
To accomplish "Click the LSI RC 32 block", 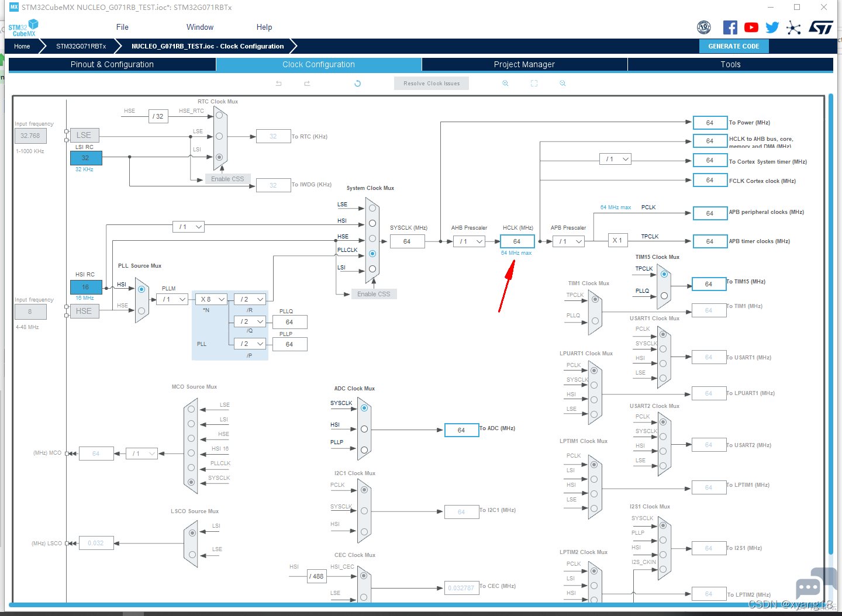I will pos(86,158).
